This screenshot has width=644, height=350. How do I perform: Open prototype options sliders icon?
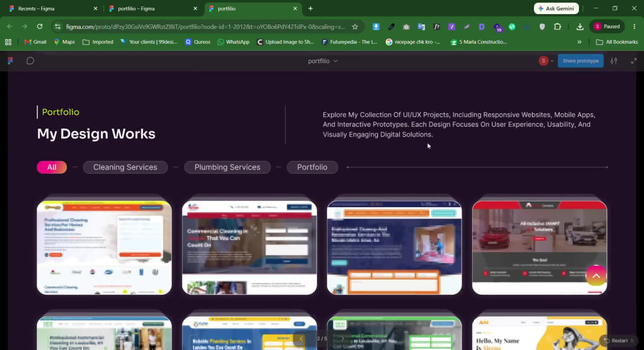click(x=614, y=60)
